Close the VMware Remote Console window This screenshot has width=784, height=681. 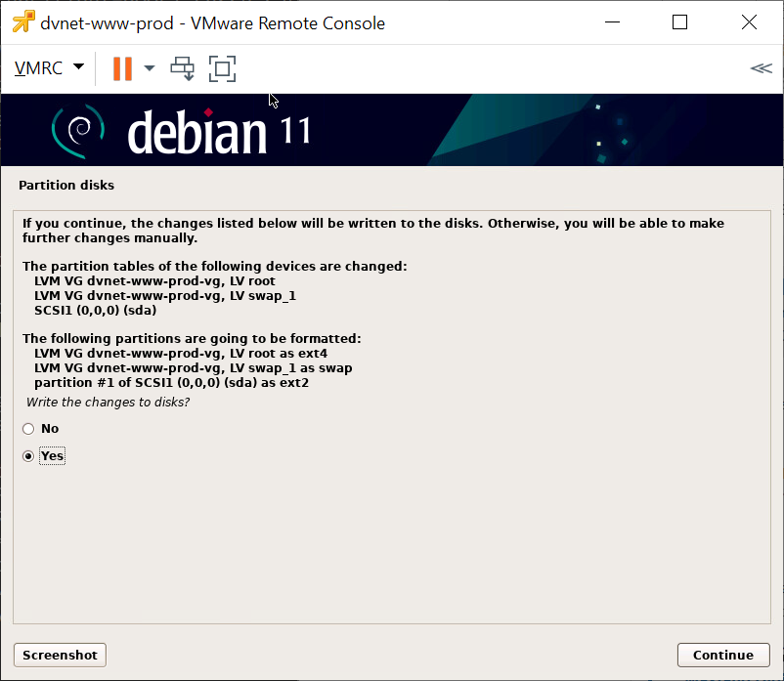[748, 22]
